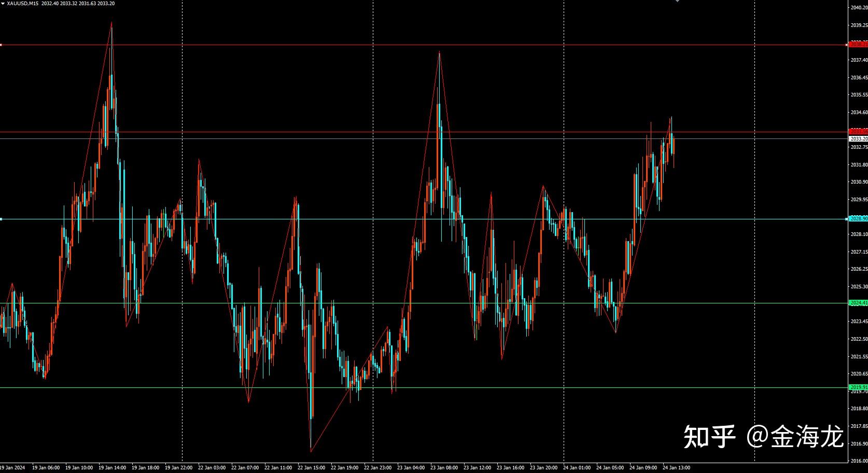The image size is (868, 473).
Task: Click the 2018.80 price scale value
Action: [859, 409]
